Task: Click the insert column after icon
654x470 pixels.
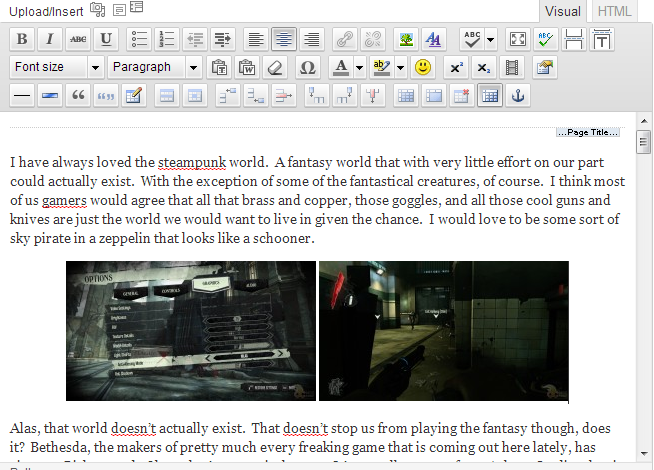Action: [x=345, y=96]
